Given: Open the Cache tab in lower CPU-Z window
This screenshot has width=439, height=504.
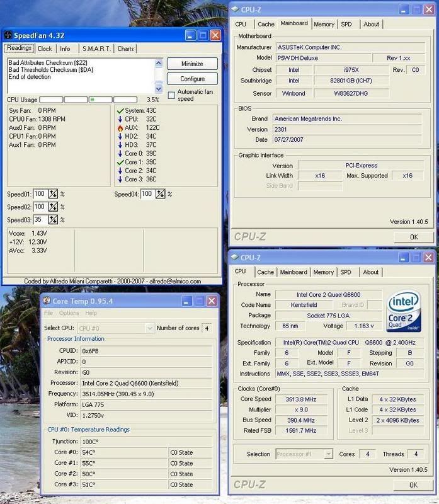Looking at the screenshot, I should [x=265, y=272].
